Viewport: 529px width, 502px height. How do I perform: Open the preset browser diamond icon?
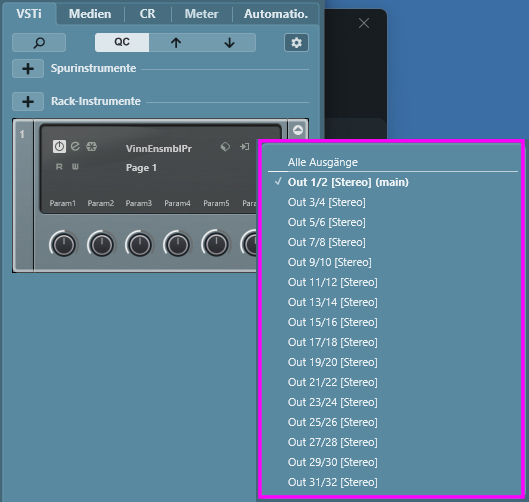tap(225, 146)
